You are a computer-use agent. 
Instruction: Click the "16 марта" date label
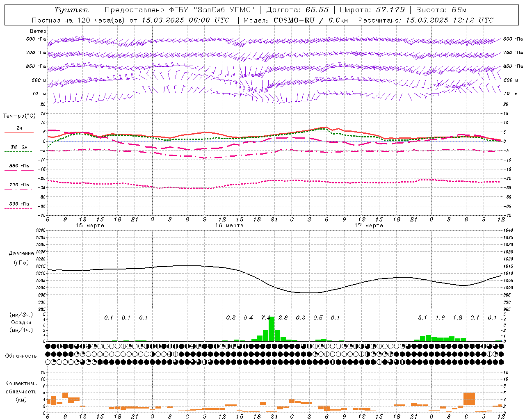coord(229,226)
